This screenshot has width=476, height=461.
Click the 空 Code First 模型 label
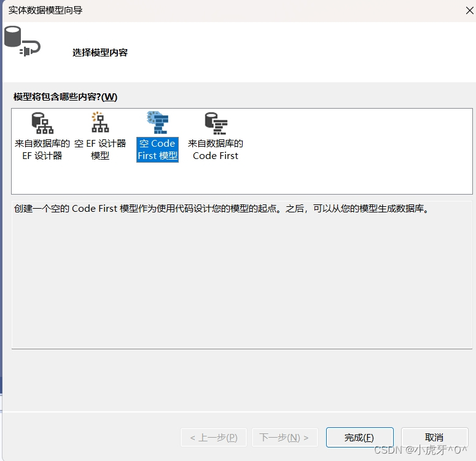158,150
